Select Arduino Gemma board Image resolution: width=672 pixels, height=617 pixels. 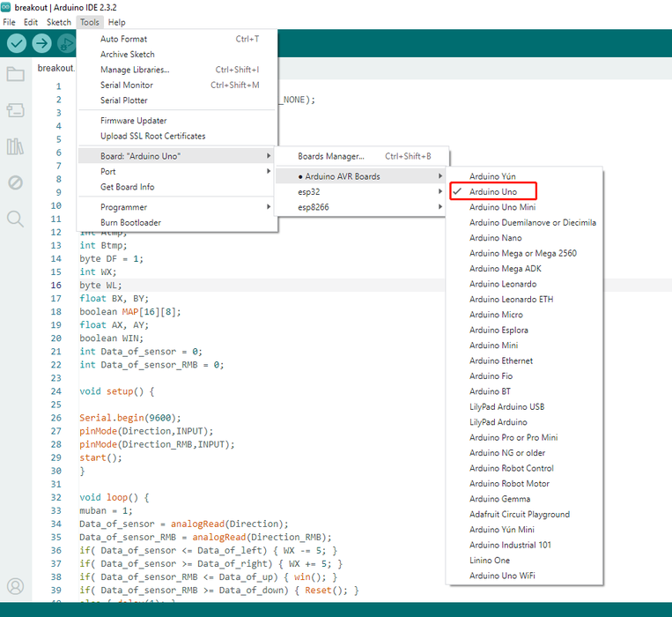(x=524, y=500)
